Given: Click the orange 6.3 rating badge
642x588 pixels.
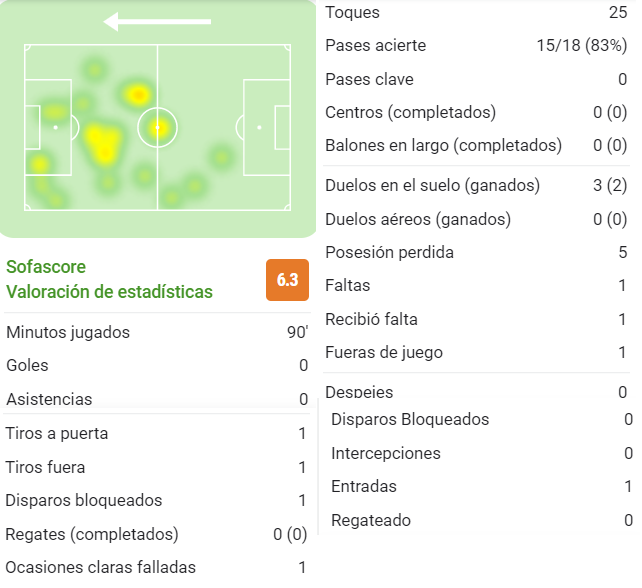Looking at the screenshot, I should point(287,280).
